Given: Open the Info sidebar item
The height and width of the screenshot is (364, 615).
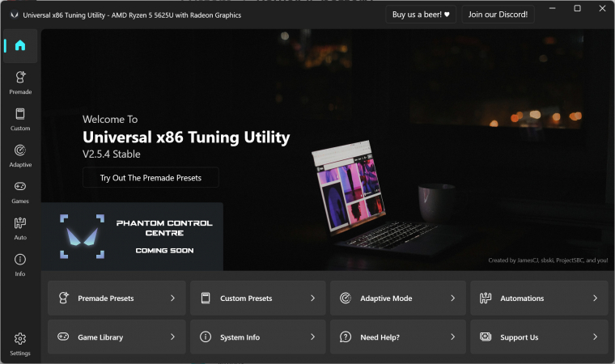Looking at the screenshot, I should click(20, 264).
